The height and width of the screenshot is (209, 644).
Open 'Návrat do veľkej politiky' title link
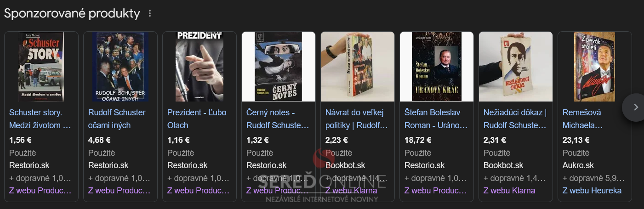(357, 119)
